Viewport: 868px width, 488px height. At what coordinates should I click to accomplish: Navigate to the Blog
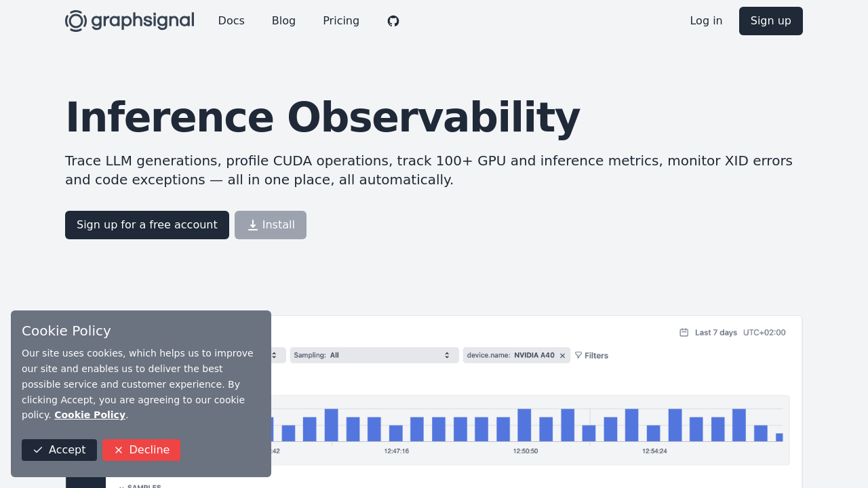[x=283, y=21]
